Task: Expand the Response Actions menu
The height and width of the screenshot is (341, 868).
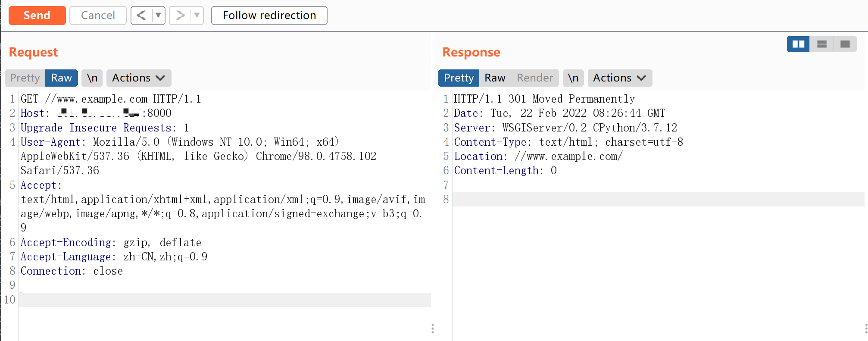Action: click(x=619, y=78)
